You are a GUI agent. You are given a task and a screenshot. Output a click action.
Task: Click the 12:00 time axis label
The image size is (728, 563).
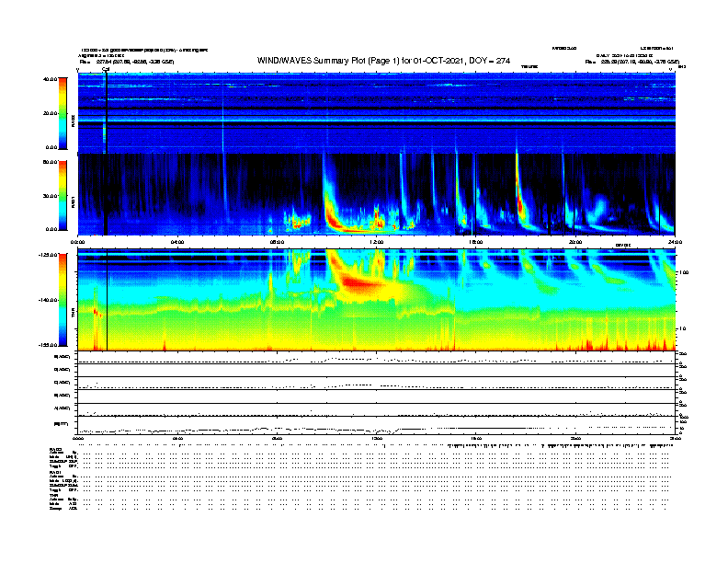(x=376, y=242)
